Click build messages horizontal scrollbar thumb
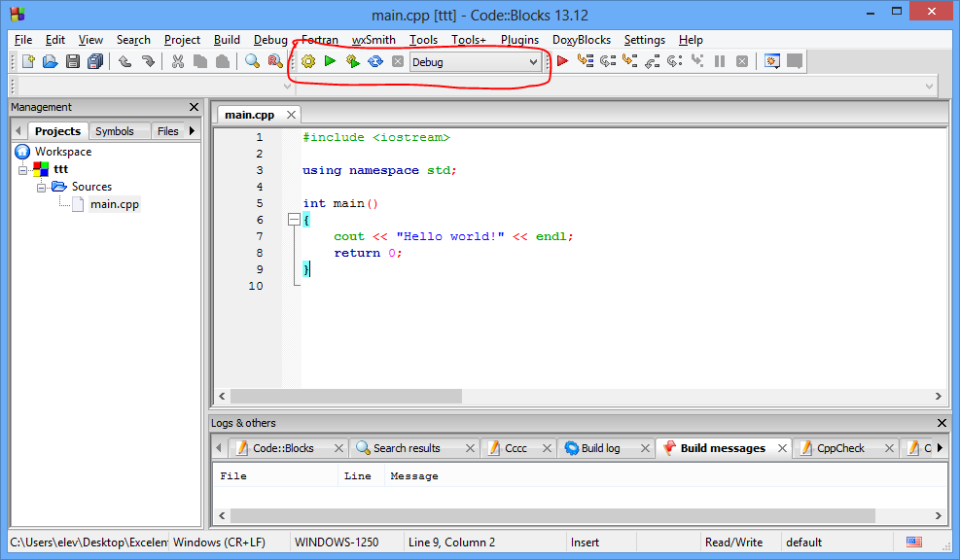The width and height of the screenshot is (960, 560). (552, 516)
